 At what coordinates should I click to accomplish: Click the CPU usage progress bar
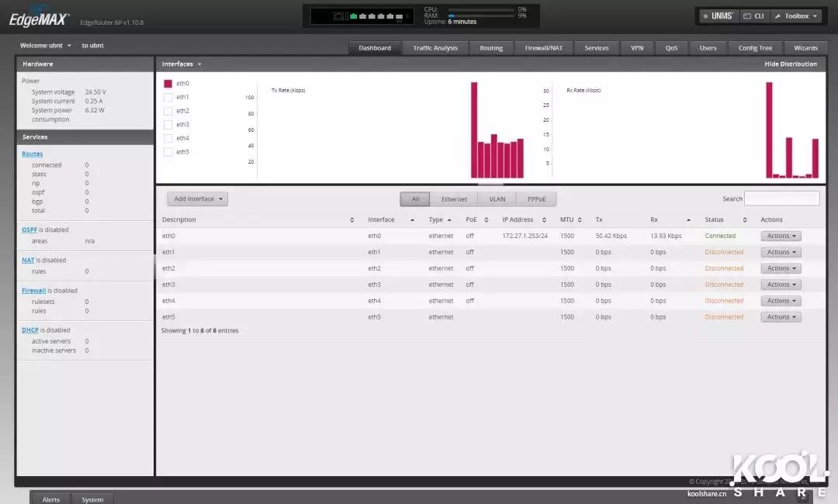pyautogui.click(x=481, y=9)
